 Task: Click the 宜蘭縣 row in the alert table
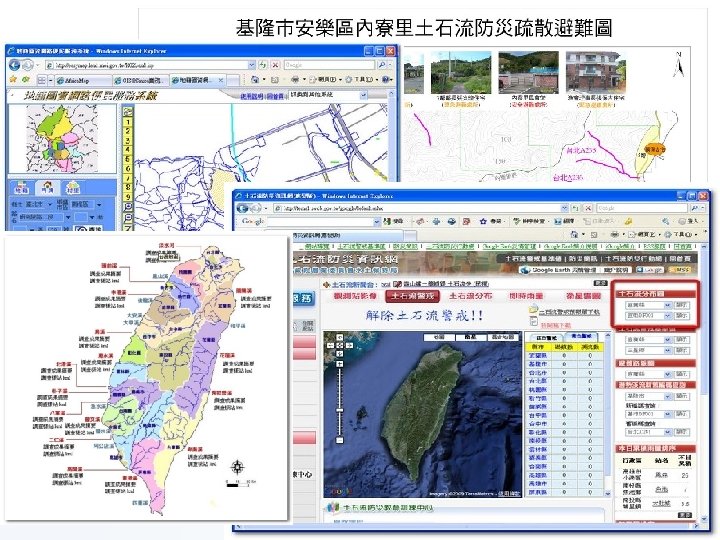567,355
